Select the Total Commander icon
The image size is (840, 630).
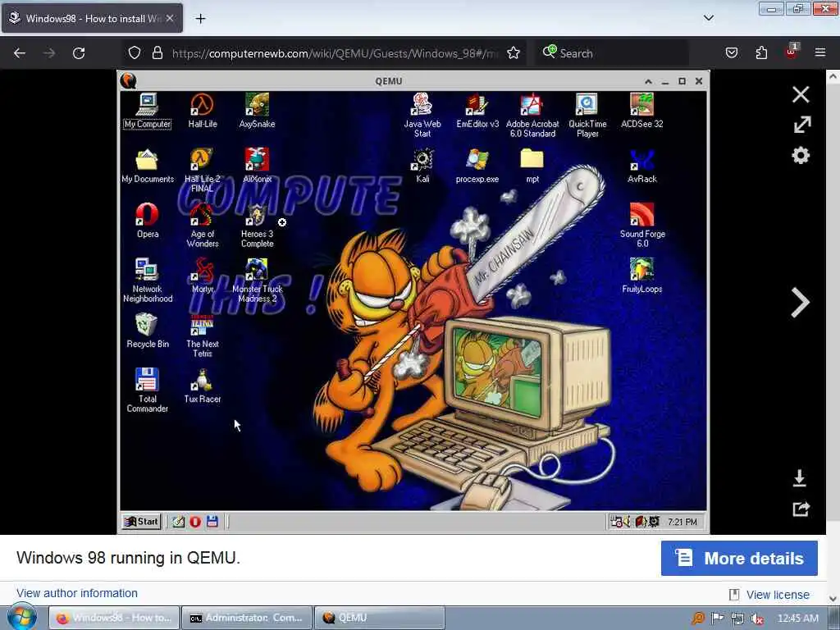coord(148,390)
